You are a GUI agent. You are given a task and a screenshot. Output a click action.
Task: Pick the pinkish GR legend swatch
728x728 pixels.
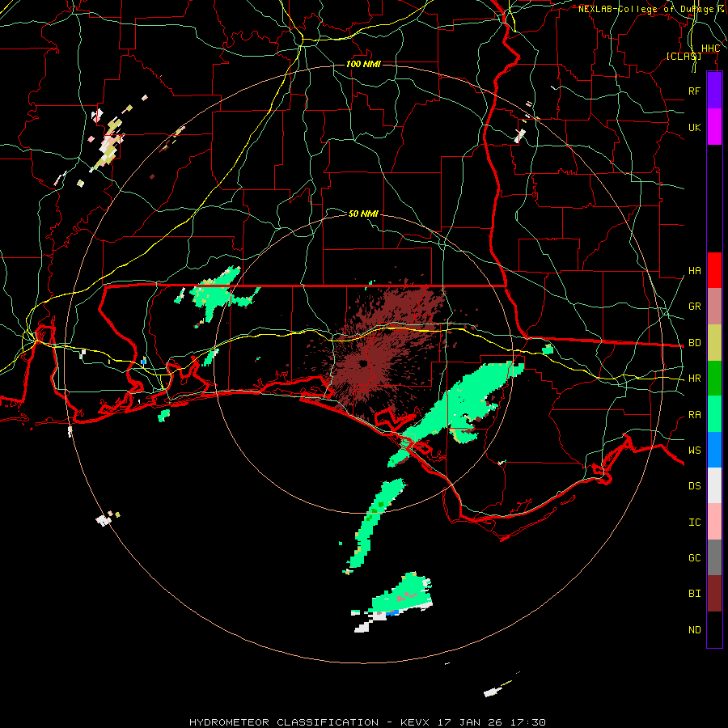(714, 307)
